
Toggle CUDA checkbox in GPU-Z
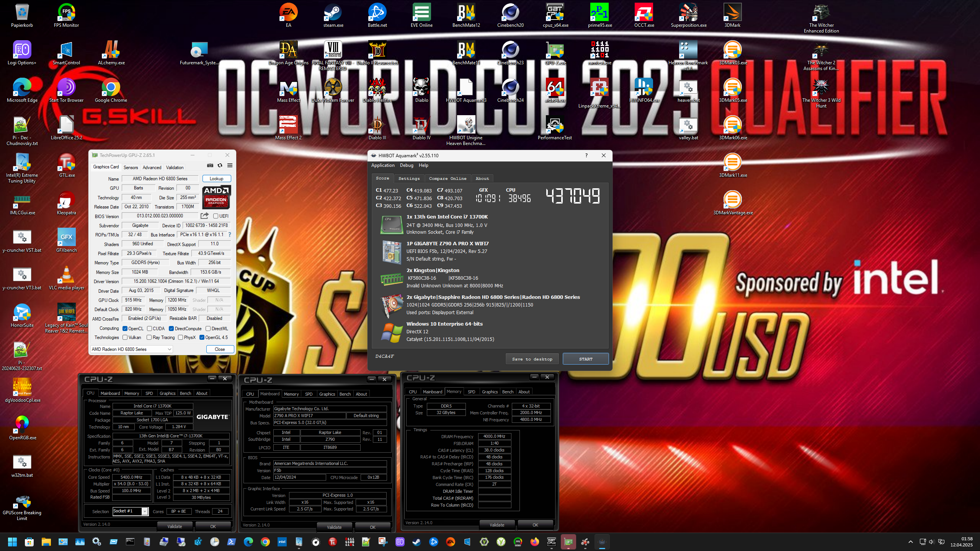(149, 329)
